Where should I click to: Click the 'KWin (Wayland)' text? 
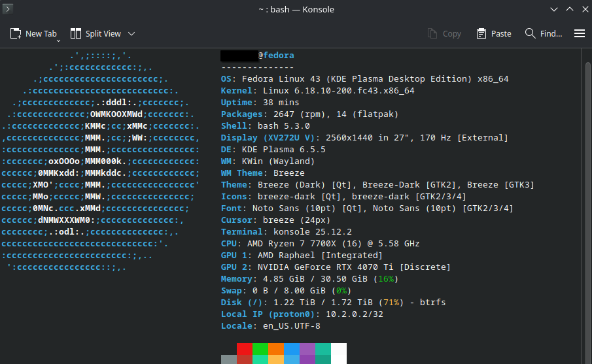pos(278,161)
